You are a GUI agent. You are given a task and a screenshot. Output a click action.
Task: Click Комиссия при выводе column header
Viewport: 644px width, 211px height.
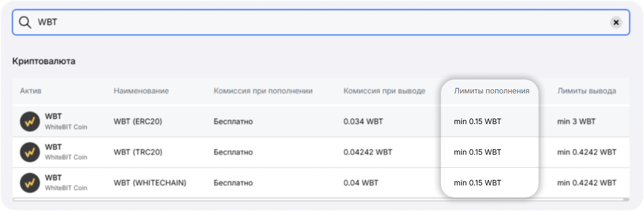(384, 91)
